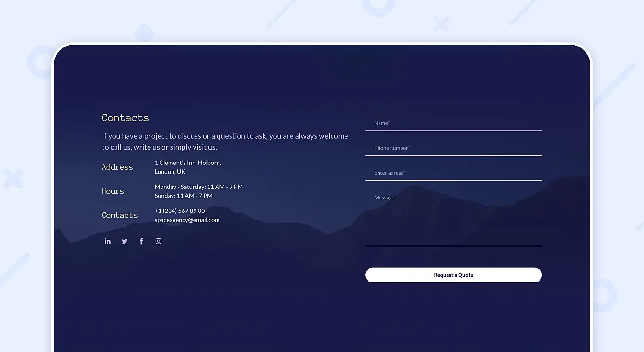Click the address text 1 Clement's Inn, Holborn

pyautogui.click(x=187, y=163)
